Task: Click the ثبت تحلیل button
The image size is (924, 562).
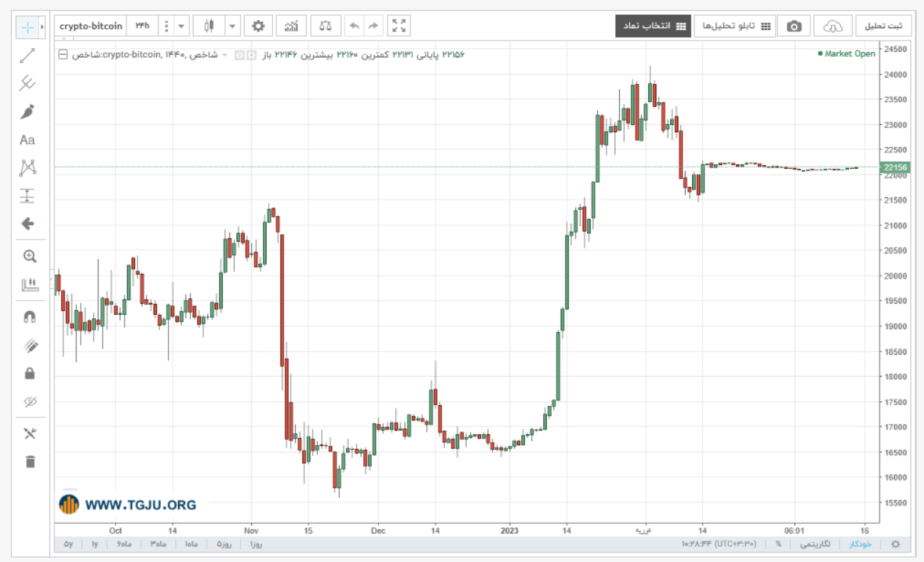Action: (x=883, y=26)
